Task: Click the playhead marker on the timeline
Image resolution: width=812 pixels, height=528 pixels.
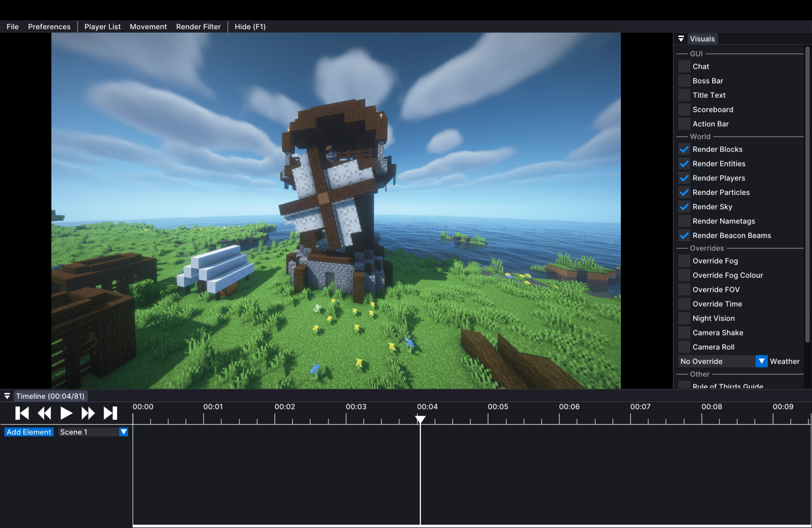Action: point(420,419)
